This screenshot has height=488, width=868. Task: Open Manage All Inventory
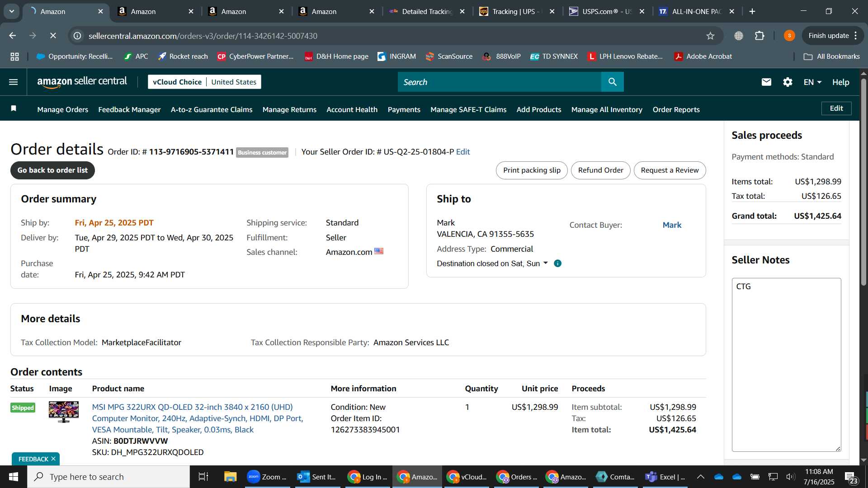pos(607,109)
